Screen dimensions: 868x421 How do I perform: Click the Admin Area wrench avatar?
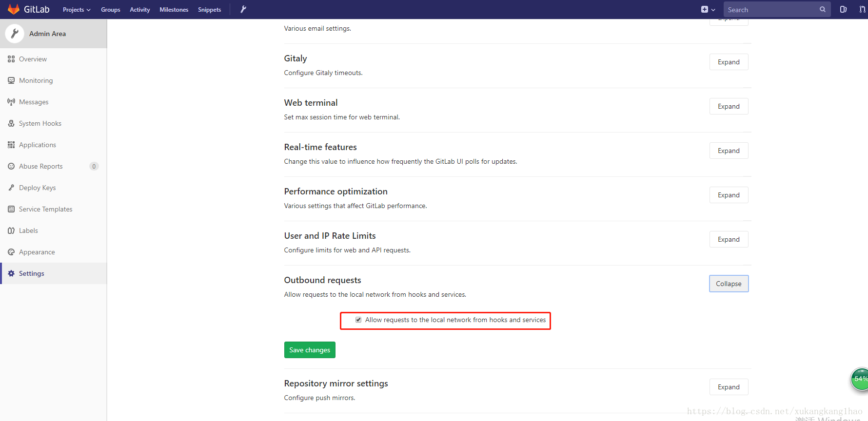15,34
